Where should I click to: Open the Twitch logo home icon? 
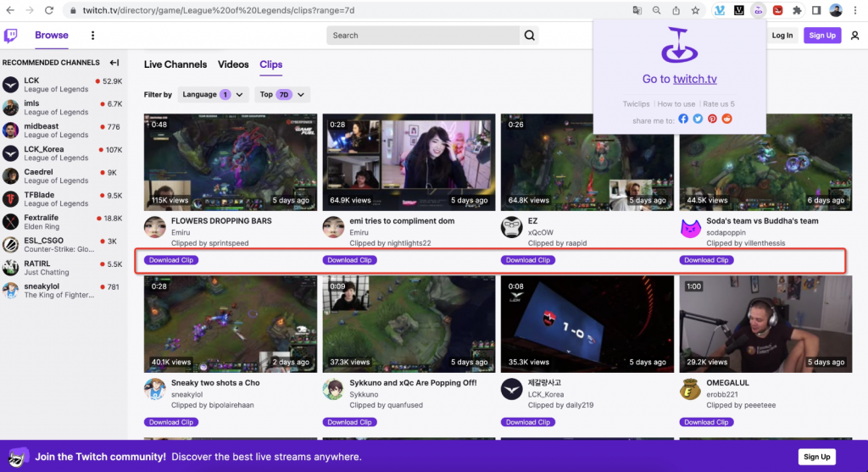point(10,36)
